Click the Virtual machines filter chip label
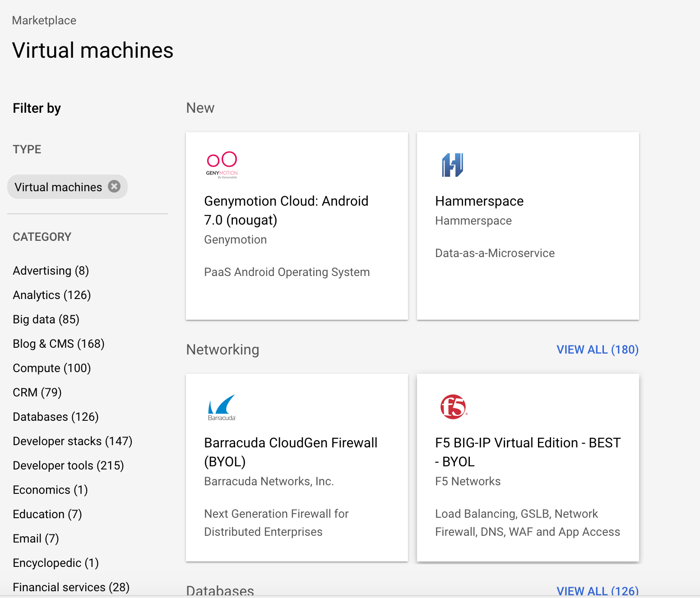 pos(58,187)
